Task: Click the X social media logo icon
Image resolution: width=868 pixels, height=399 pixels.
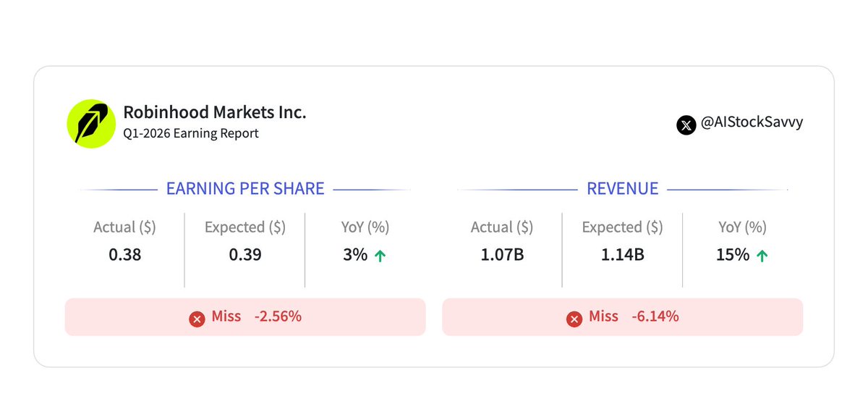Action: (x=686, y=125)
